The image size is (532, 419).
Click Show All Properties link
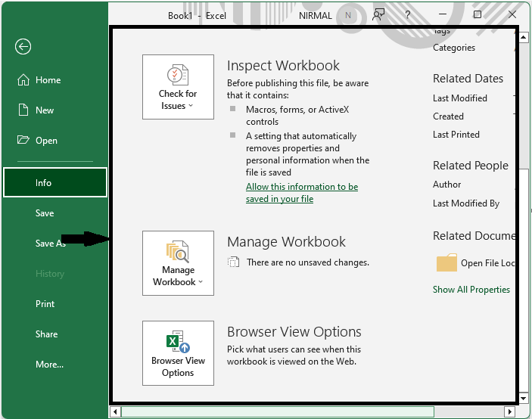pyautogui.click(x=471, y=290)
